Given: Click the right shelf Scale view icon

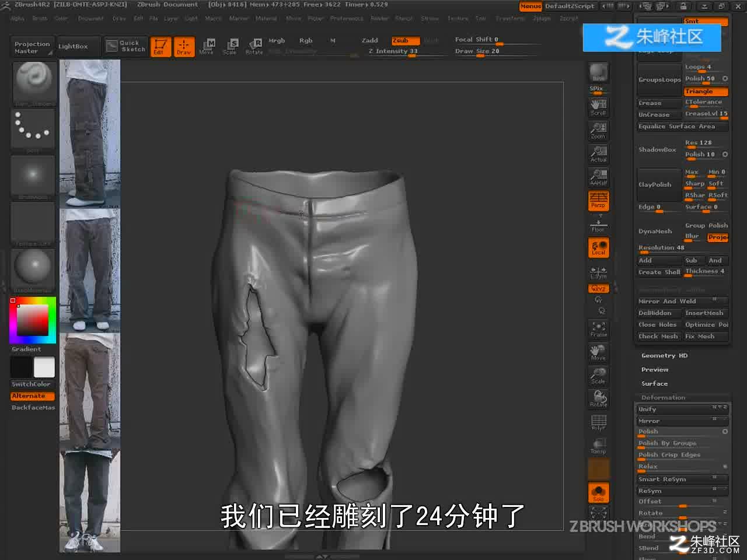Looking at the screenshot, I should (x=598, y=375).
